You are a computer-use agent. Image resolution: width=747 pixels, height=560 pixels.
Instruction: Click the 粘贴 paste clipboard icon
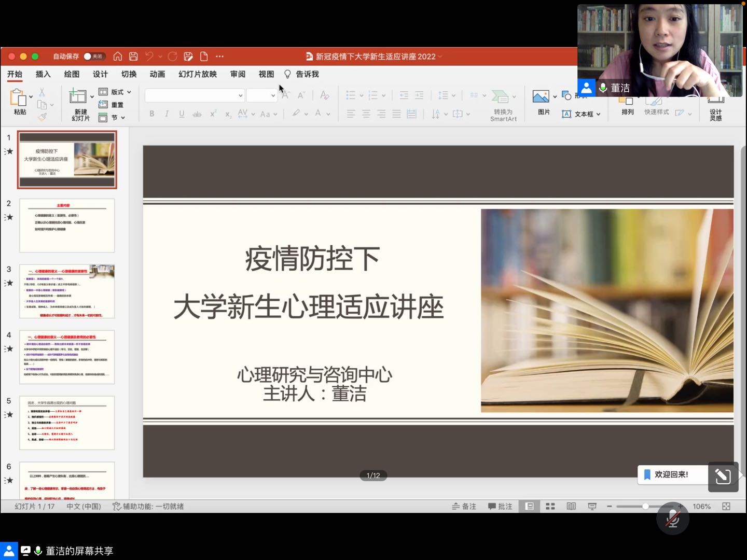pos(18,97)
